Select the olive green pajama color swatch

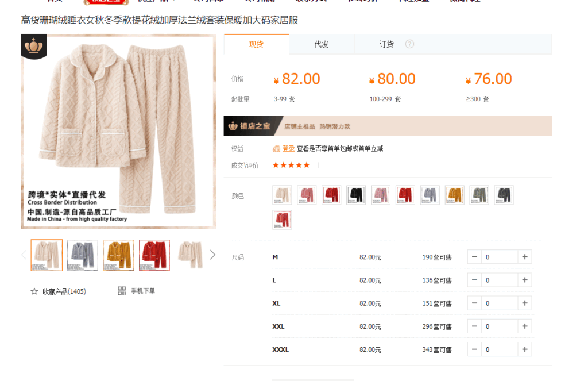tap(479, 195)
